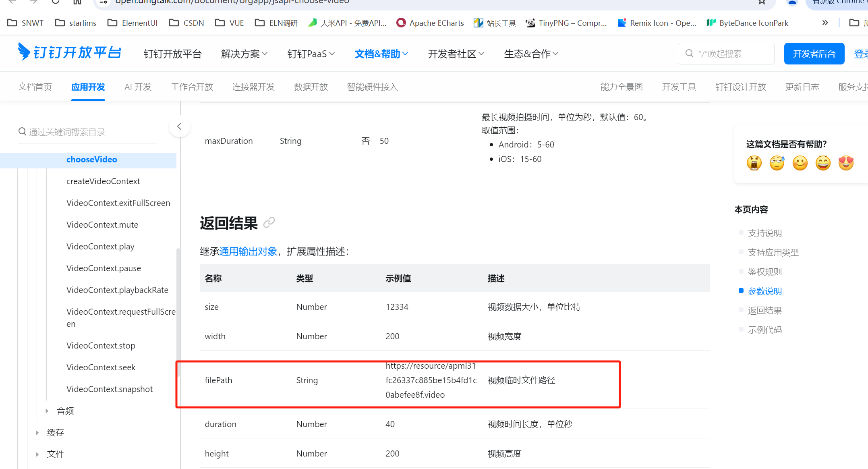The width and height of the screenshot is (868, 469).
Task: Click the DingTalk Open Platform logo
Action: pos(69,53)
